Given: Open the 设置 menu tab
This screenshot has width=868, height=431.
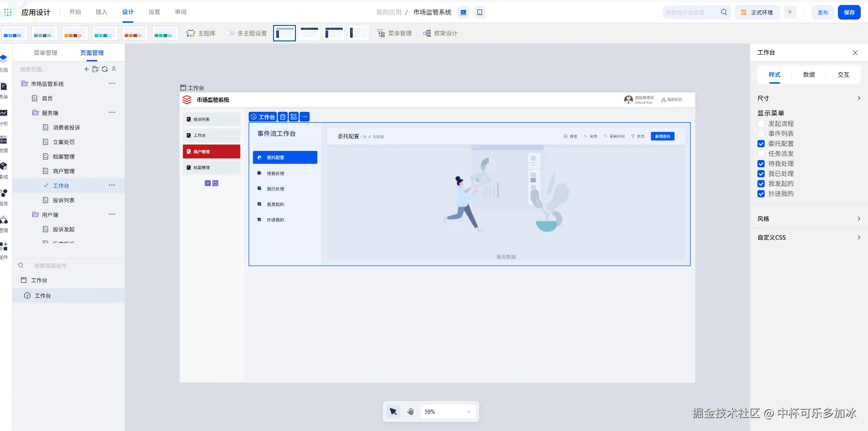Looking at the screenshot, I should click(154, 12).
